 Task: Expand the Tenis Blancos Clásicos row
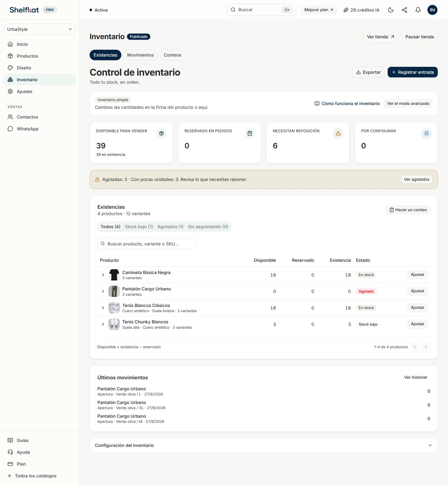103,308
